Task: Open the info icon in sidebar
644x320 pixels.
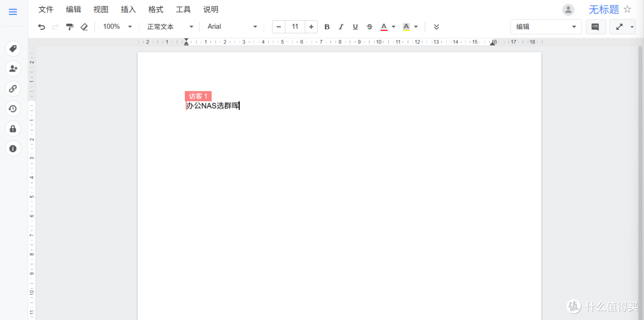Action: pyautogui.click(x=13, y=148)
